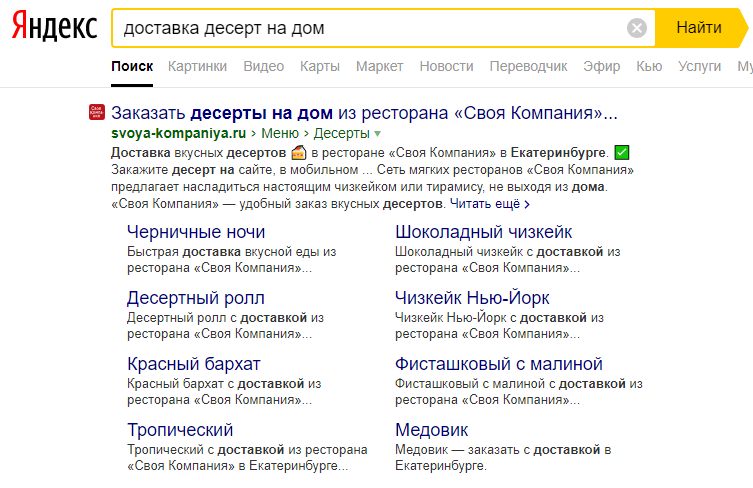The width and height of the screenshot is (753, 488).
Task: Open the Кью tab
Action: (649, 66)
